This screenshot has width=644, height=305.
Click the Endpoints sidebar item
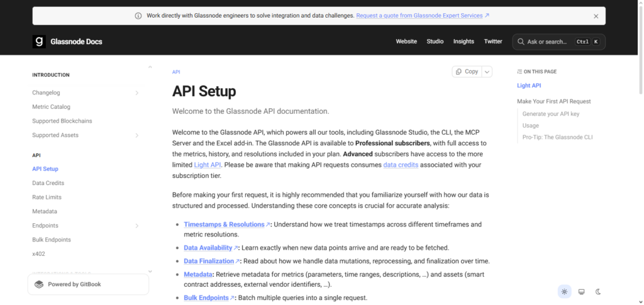click(x=45, y=225)
